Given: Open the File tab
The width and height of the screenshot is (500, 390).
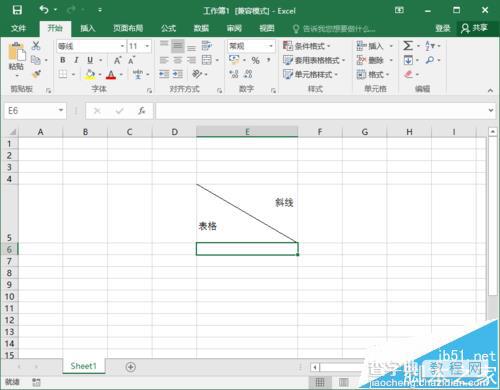Looking at the screenshot, I should (x=18, y=28).
